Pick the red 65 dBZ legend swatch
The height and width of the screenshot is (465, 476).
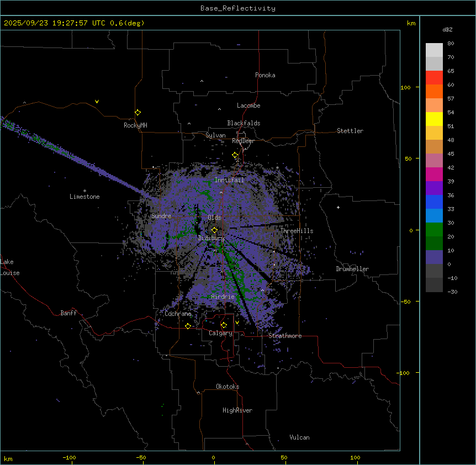(434, 77)
